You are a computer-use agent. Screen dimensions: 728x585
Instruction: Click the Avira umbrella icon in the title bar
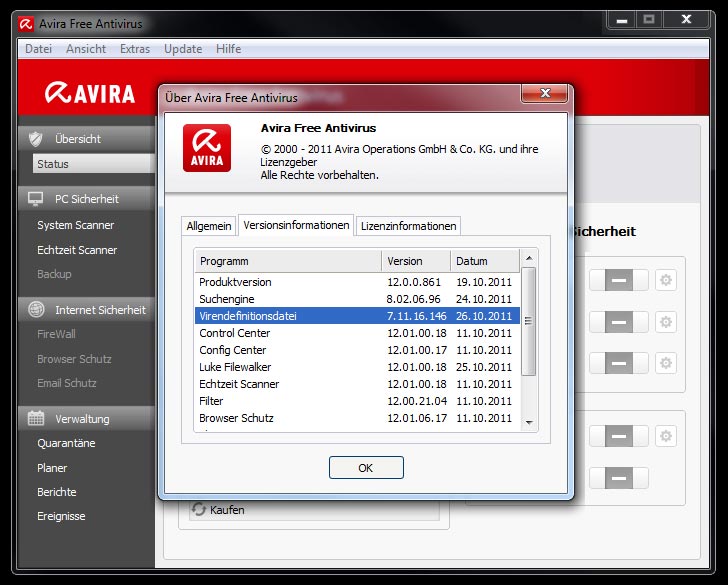click(x=26, y=24)
